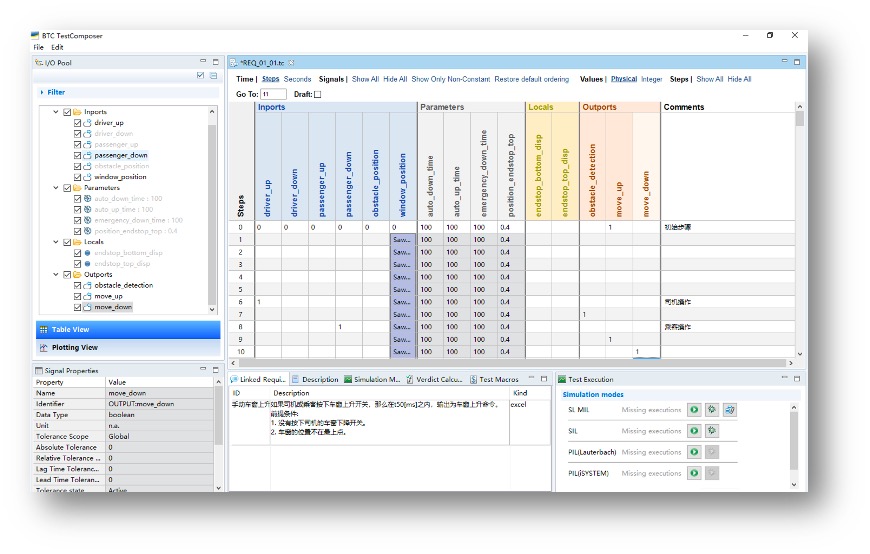Click the greyed PIL(Lauterbach) debug icon
Viewport: 870px width, 554px height.
[x=712, y=452]
